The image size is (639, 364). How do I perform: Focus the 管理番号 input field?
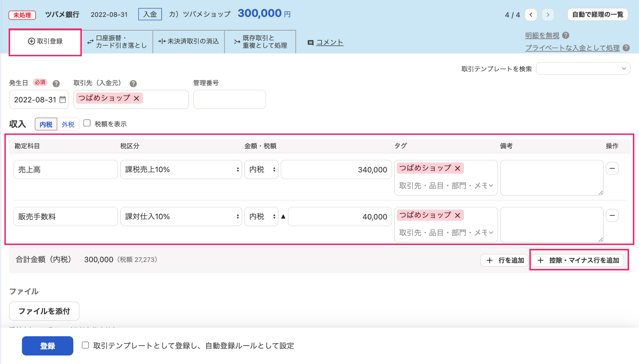pyautogui.click(x=229, y=99)
